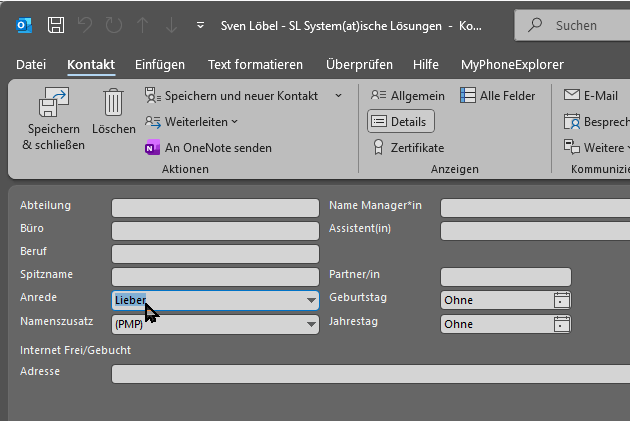Click the E-Mail envelope icon

coord(572,95)
